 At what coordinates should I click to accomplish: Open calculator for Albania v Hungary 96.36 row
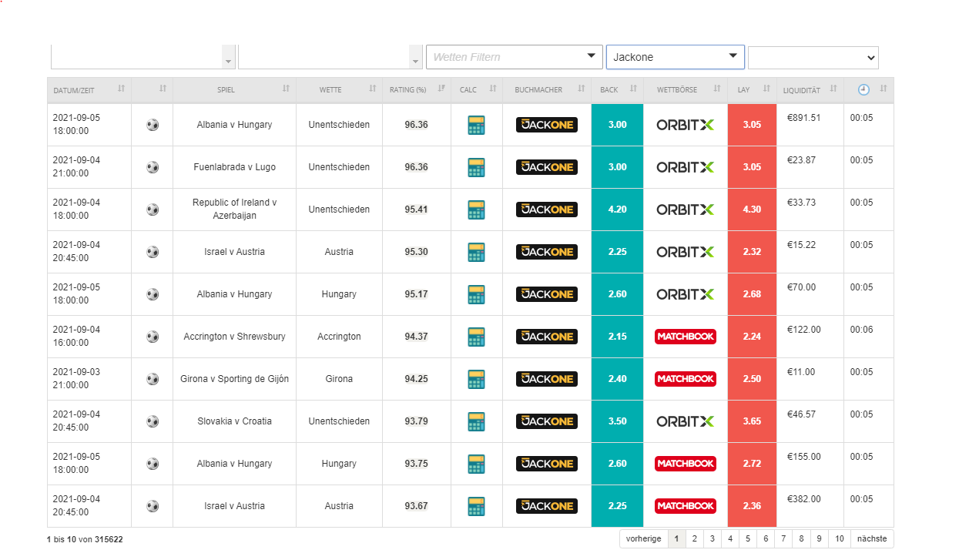coord(476,125)
